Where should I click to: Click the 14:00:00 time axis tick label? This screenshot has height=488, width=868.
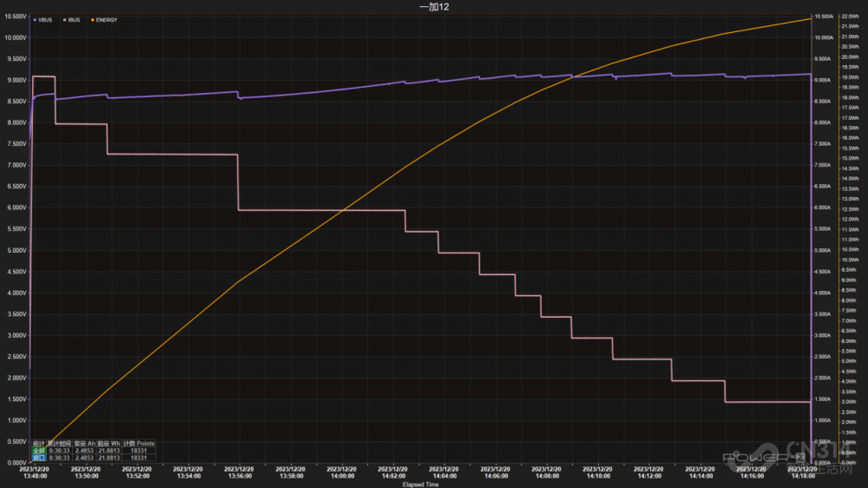pos(342,475)
